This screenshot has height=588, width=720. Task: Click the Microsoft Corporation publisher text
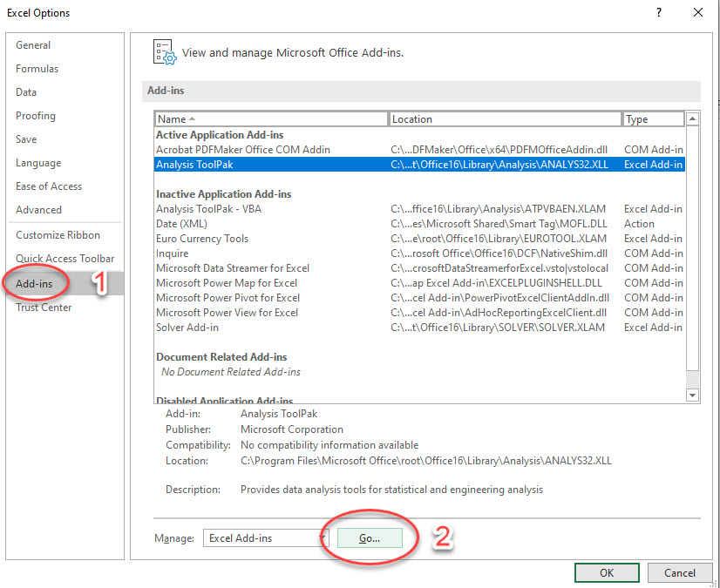pos(292,429)
